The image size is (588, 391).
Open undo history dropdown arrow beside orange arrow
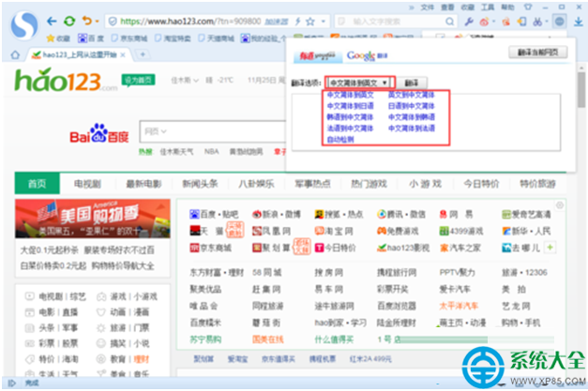point(98,22)
